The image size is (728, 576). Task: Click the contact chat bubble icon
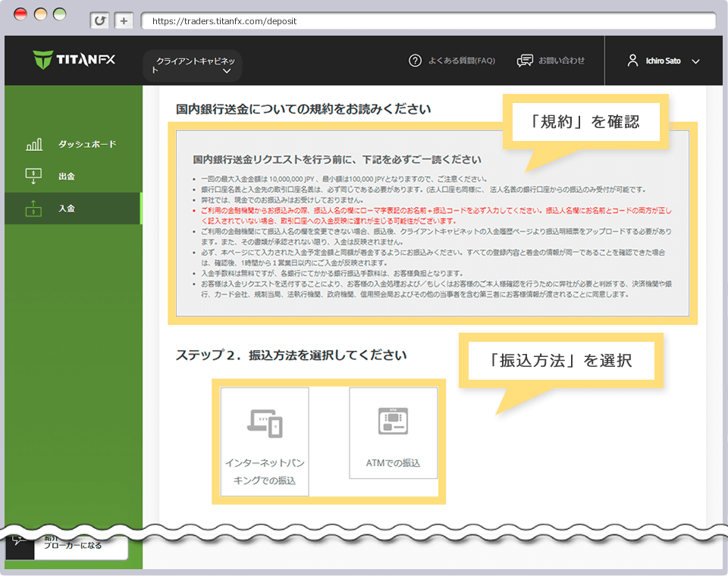click(x=525, y=61)
